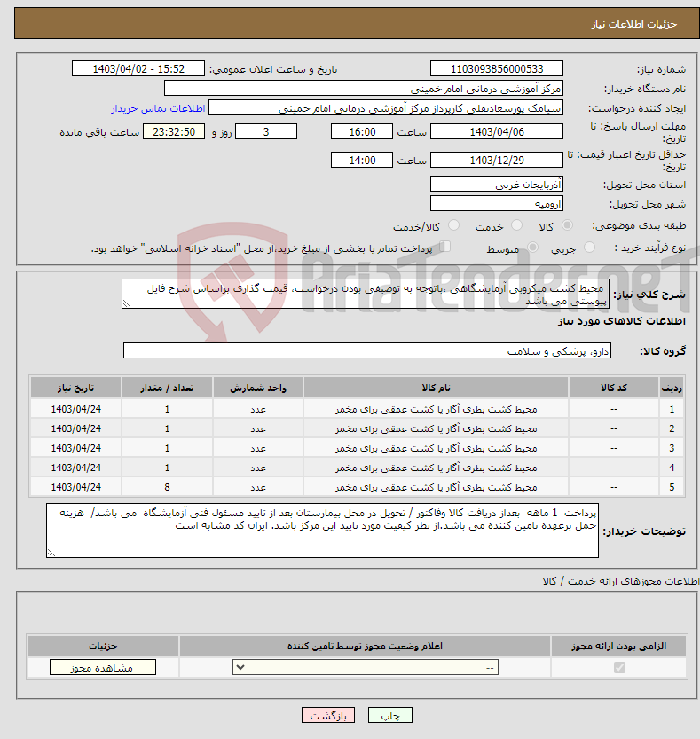The width and height of the screenshot is (700, 739).
Task: Click the response deadline date 1403/04/06
Action: pyautogui.click(x=497, y=132)
